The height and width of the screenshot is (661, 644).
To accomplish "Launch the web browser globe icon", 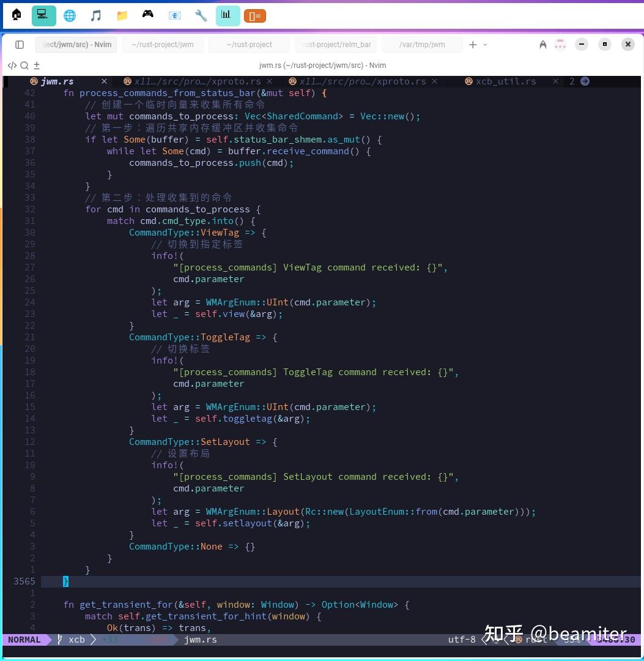I will coord(70,15).
